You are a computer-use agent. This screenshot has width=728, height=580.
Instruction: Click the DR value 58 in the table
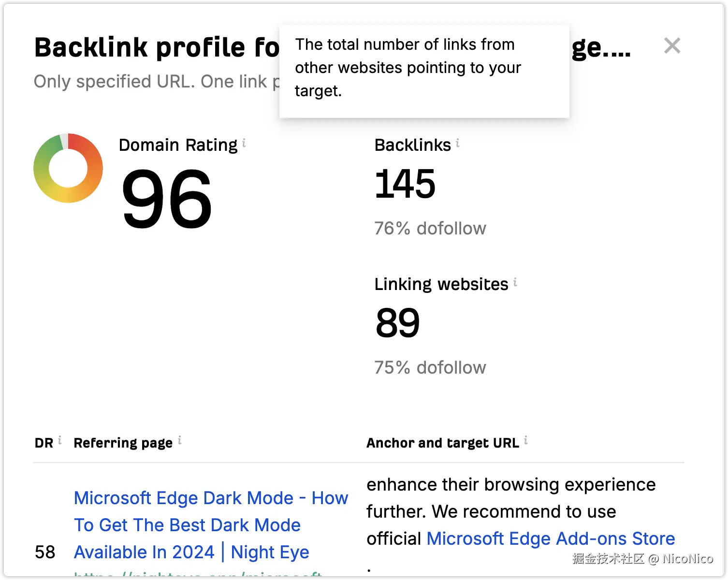[45, 552]
